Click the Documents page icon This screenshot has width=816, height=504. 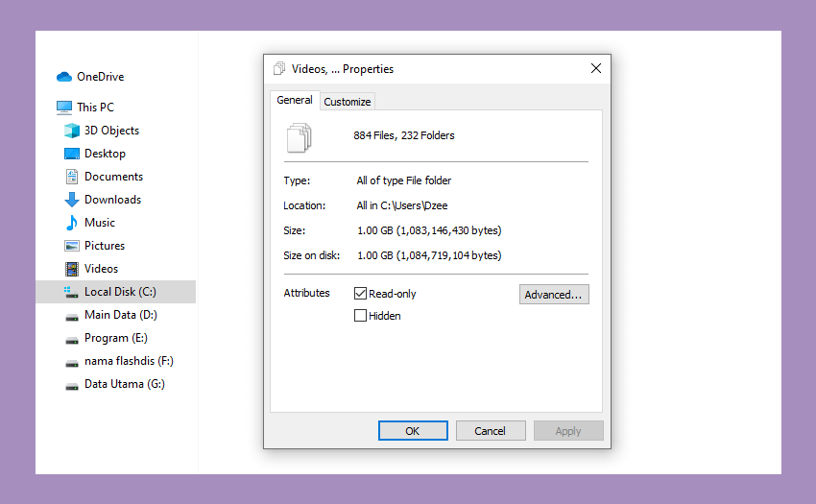(x=72, y=177)
